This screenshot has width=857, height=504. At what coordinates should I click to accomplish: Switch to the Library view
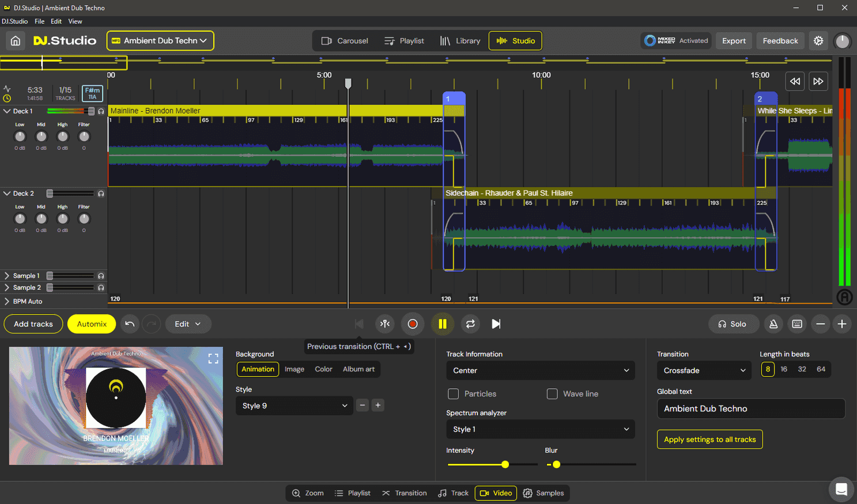460,40
